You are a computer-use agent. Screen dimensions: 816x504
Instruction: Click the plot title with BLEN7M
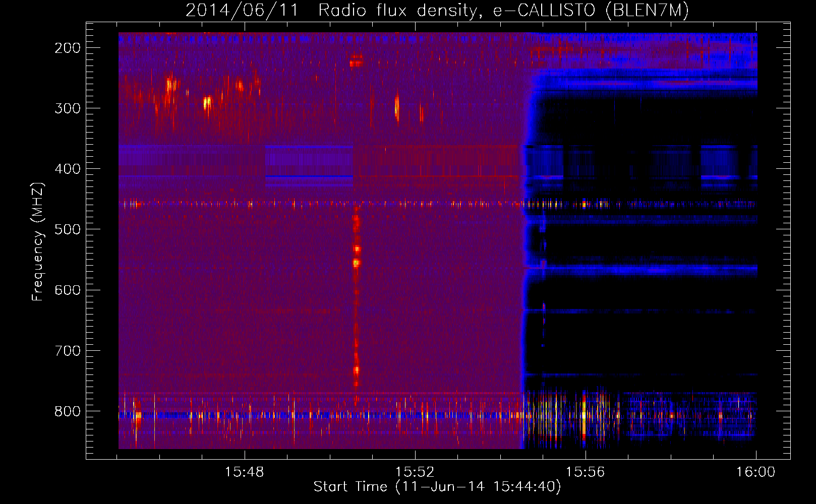tap(437, 10)
